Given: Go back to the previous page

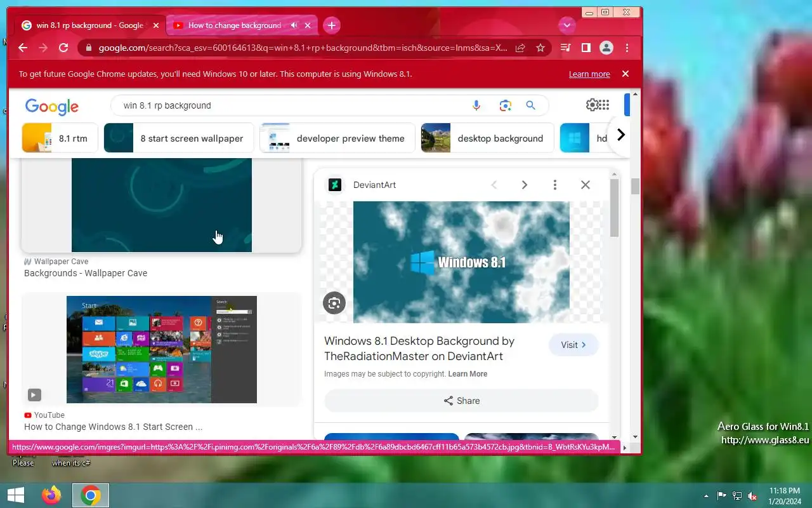Looking at the screenshot, I should [23, 48].
